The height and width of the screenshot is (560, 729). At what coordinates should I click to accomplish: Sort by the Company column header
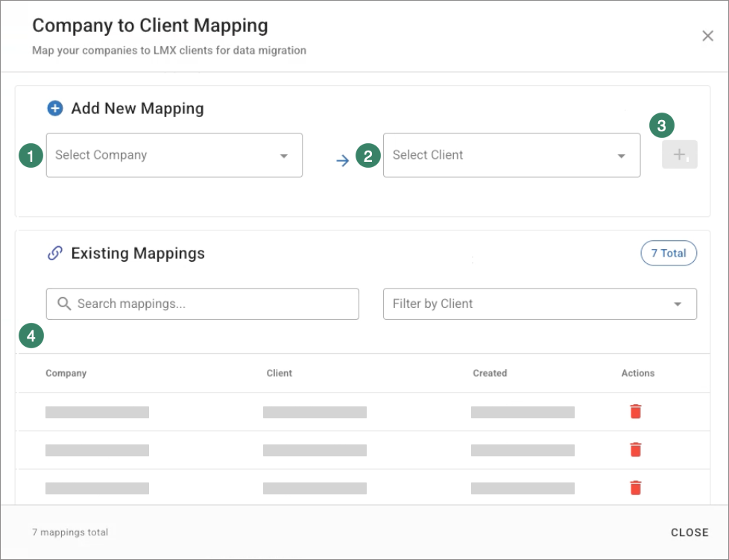click(66, 373)
